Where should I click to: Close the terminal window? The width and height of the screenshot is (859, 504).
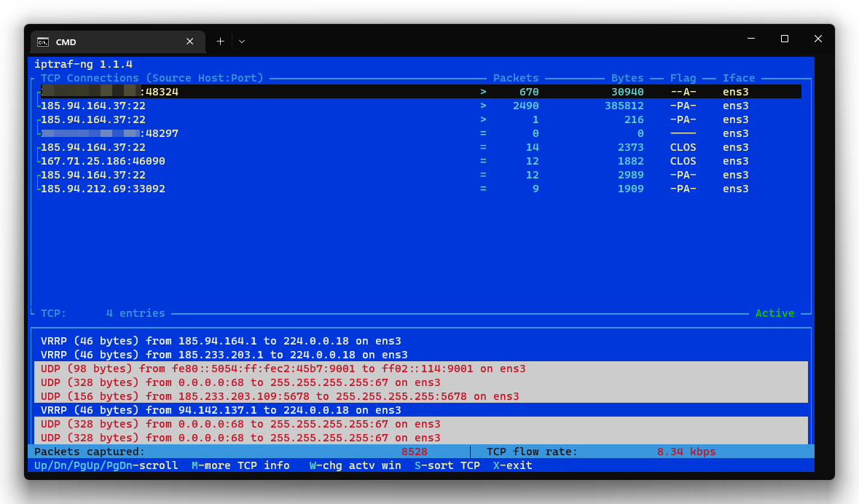click(818, 39)
